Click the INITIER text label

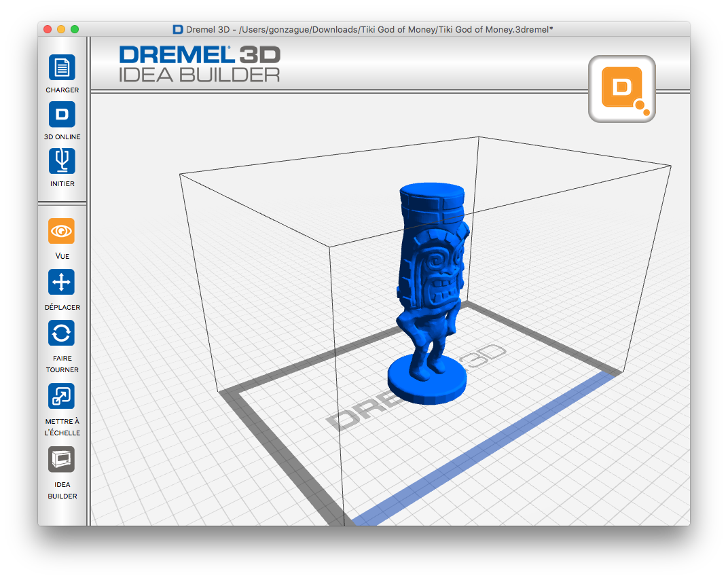(62, 184)
